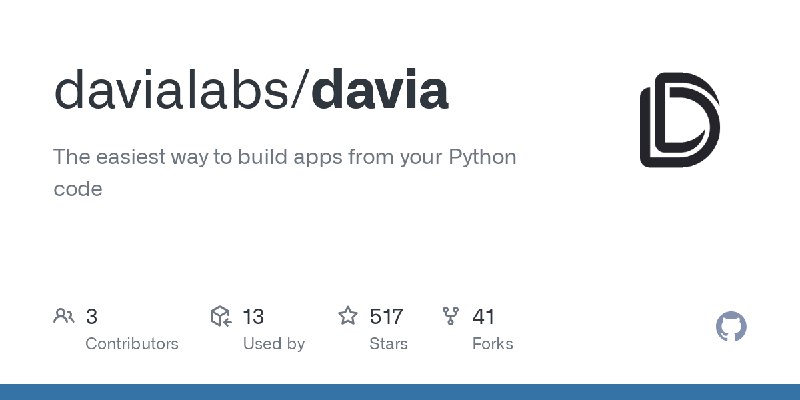Click the blue language bar at the bottom
Viewport: 800px width, 400px height.
coord(400,392)
